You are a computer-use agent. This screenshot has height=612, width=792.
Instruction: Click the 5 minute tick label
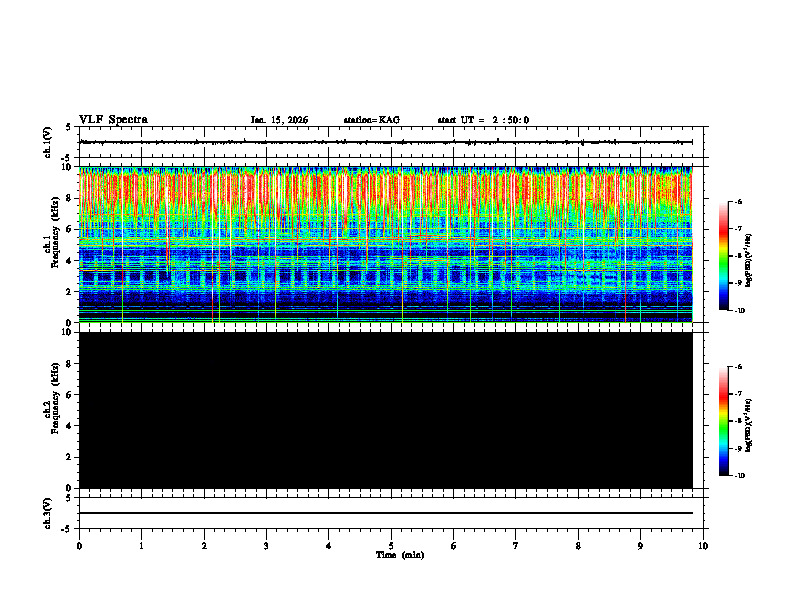click(x=391, y=546)
